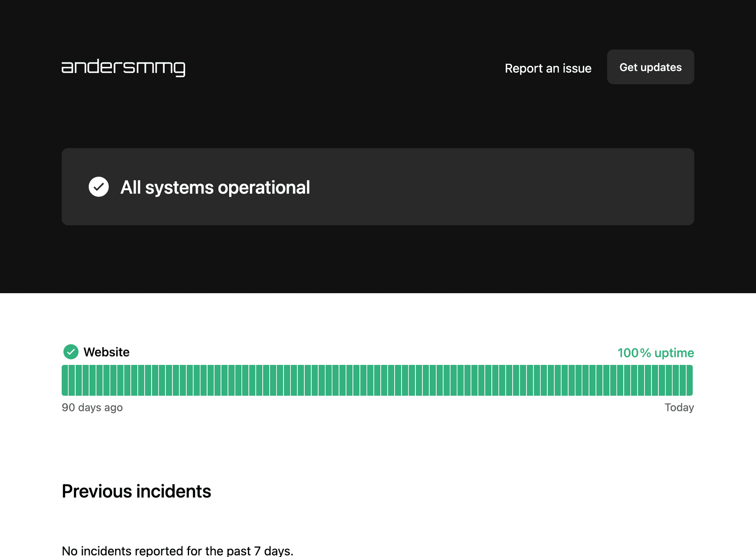
Task: Click the middle of the uptime bar chart
Action: (x=377, y=380)
